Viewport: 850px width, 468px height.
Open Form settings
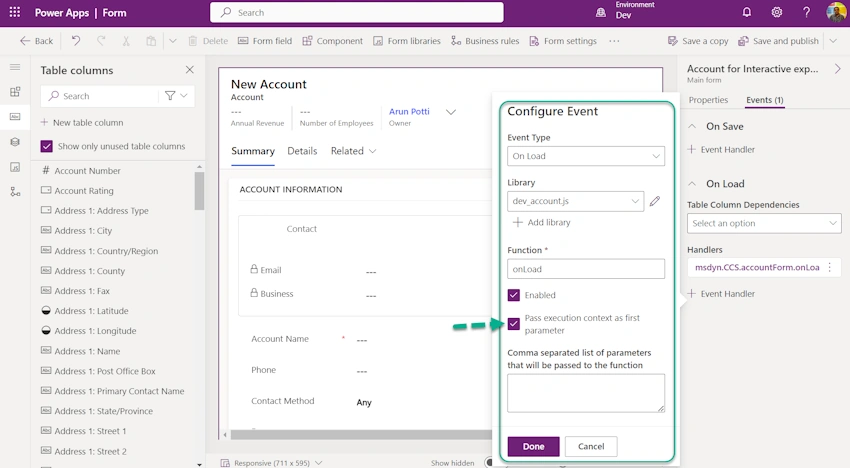563,41
